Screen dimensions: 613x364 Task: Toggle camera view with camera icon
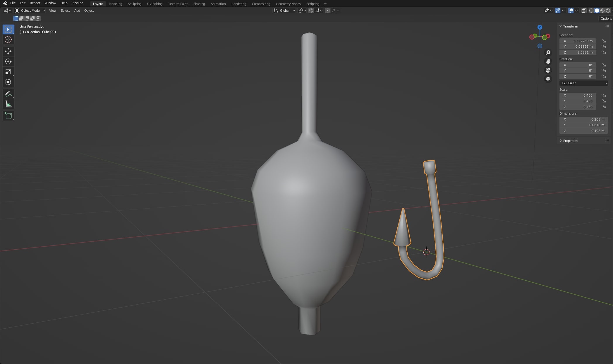(x=548, y=70)
